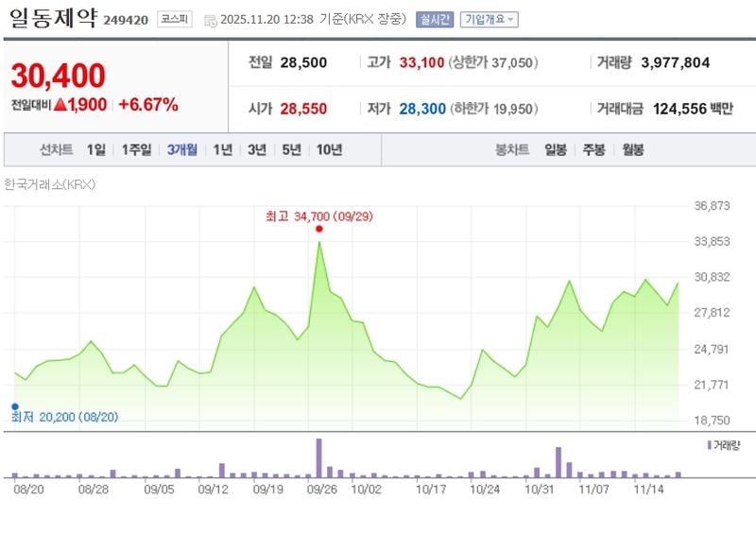
Task: Click the tallest volume bar near 09/26
Action: [319, 458]
